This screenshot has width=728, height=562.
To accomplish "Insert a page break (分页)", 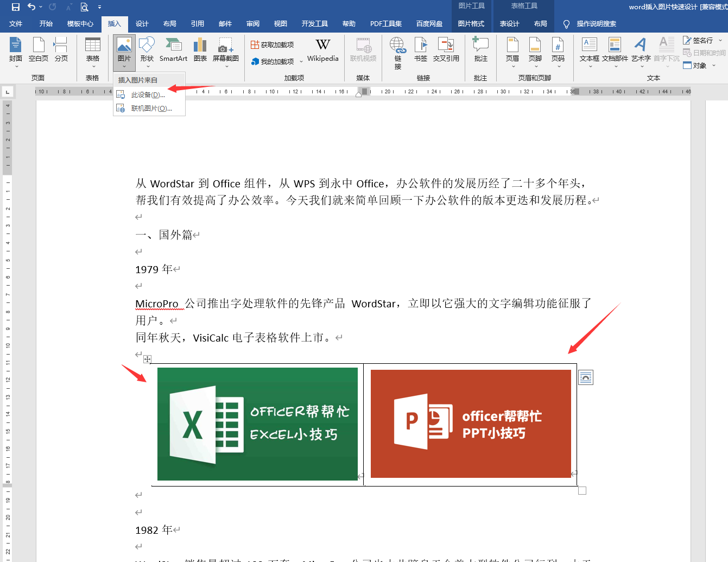I will pos(61,50).
